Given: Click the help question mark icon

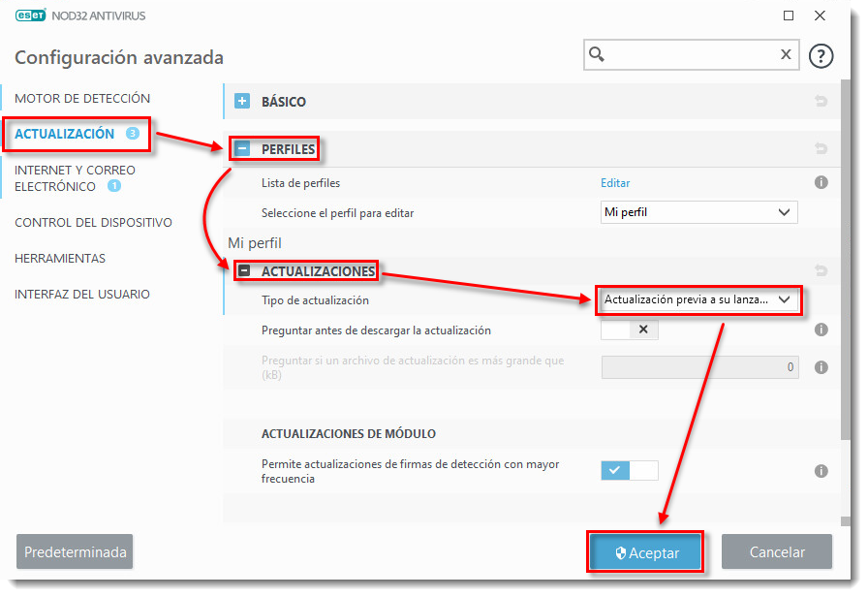Looking at the screenshot, I should coord(821,56).
